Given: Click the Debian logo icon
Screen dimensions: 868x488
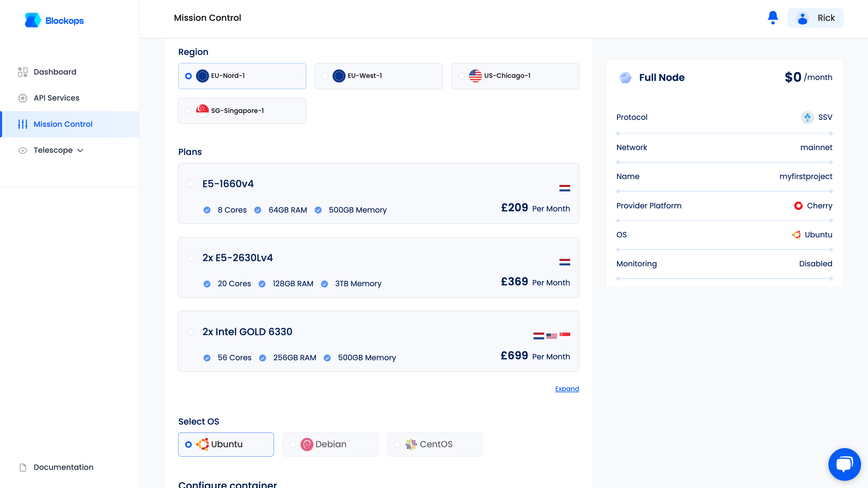Looking at the screenshot, I should click(307, 444).
